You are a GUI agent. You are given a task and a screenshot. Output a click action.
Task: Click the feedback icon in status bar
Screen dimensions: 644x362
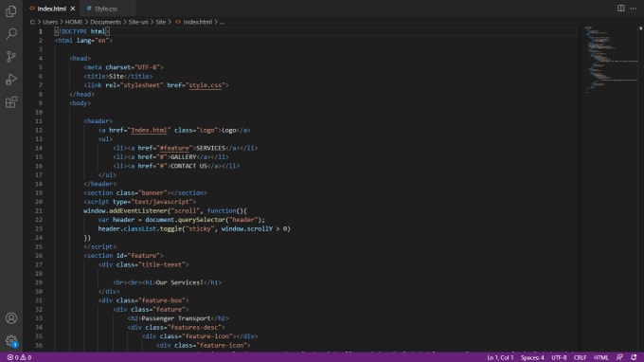tap(619, 357)
